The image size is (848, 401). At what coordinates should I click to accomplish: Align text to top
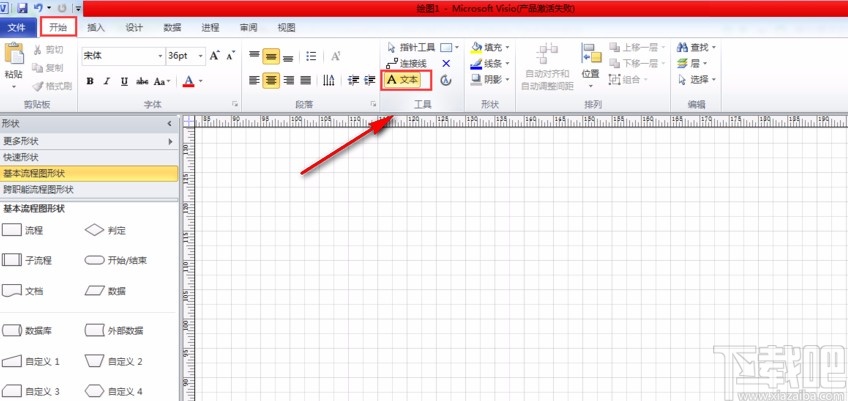(254, 56)
